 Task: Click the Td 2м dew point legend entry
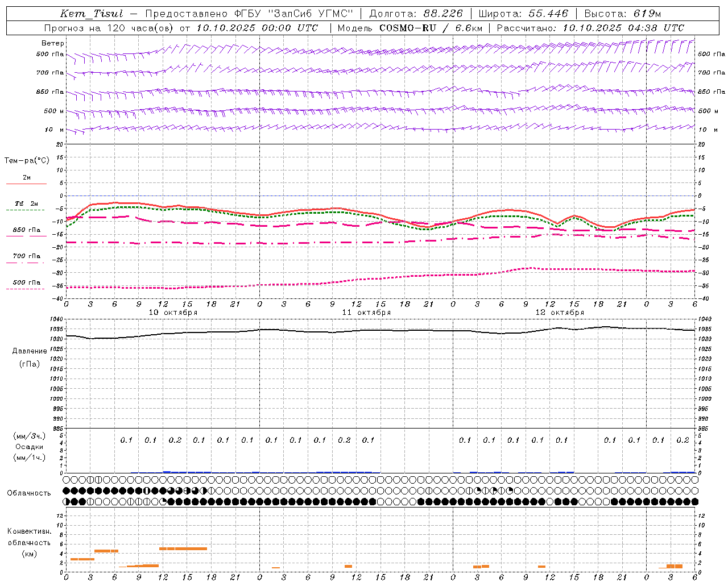point(27,203)
